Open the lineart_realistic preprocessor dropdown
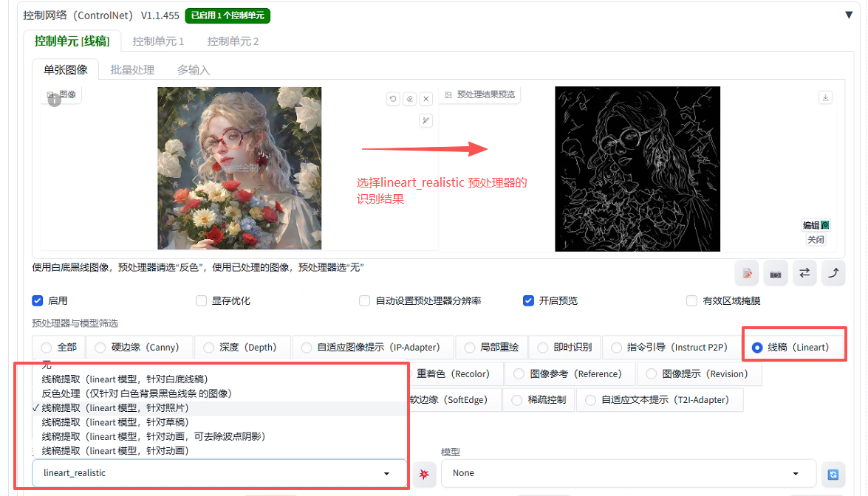The image size is (868, 496). tap(219, 473)
